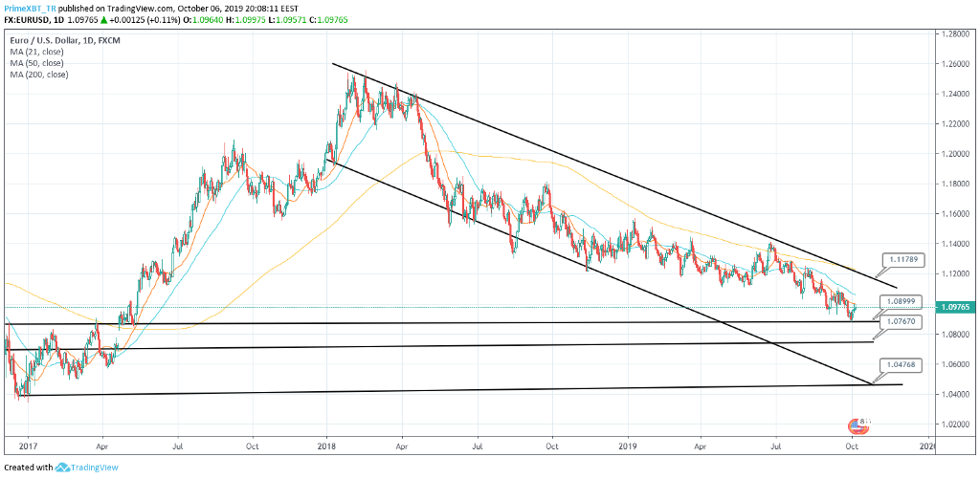Select the MA (200, close) indicator legend
Screen dimensions: 980x479
(38, 75)
